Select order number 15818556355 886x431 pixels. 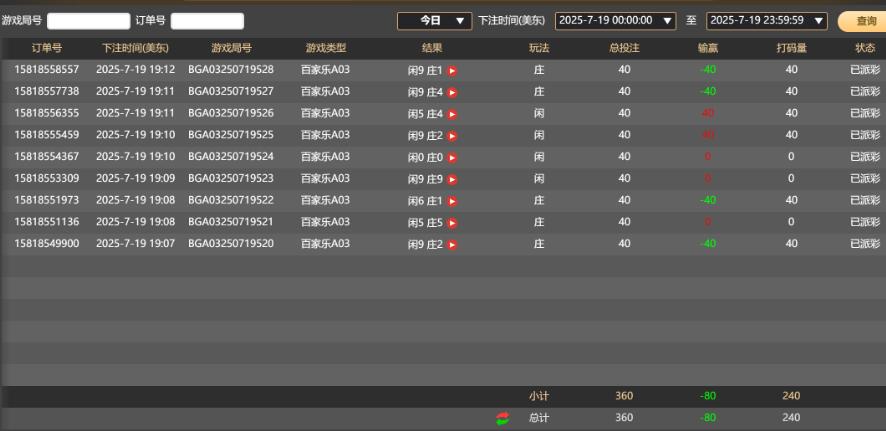pos(47,113)
